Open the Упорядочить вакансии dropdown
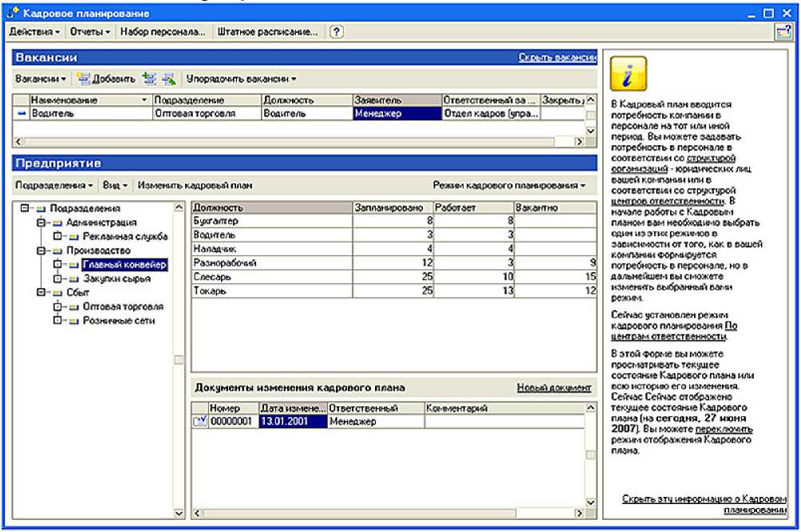Viewport: 801px width, 532px height. (x=241, y=79)
